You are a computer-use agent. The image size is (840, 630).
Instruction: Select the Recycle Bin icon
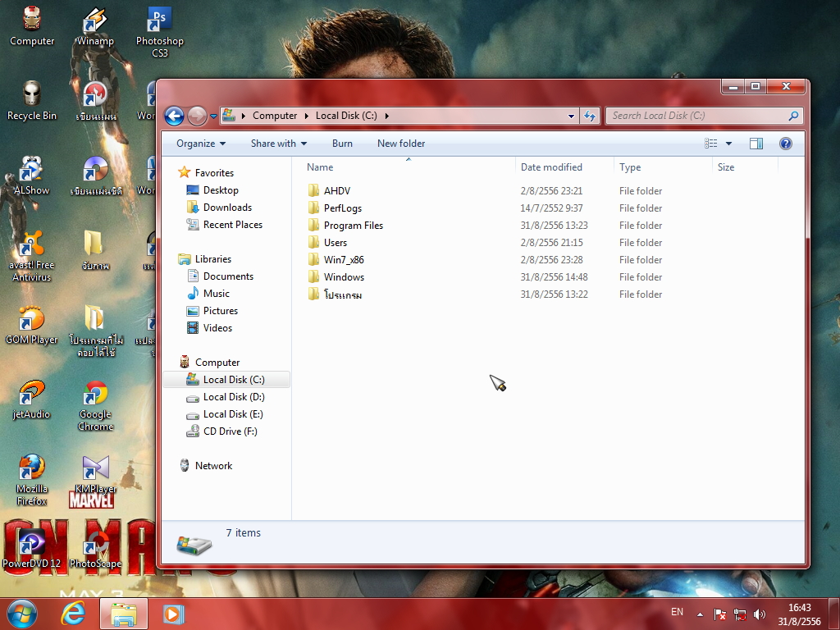point(32,101)
